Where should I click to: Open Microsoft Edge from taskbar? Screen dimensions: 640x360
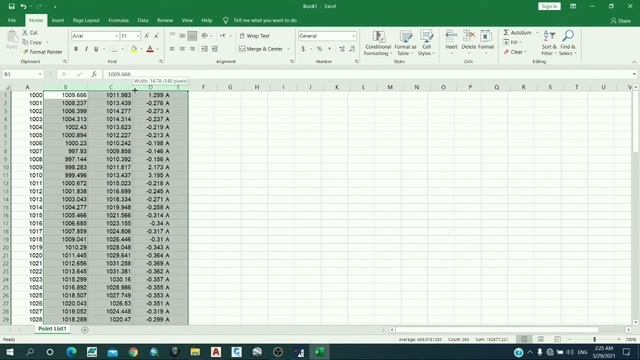71,352
